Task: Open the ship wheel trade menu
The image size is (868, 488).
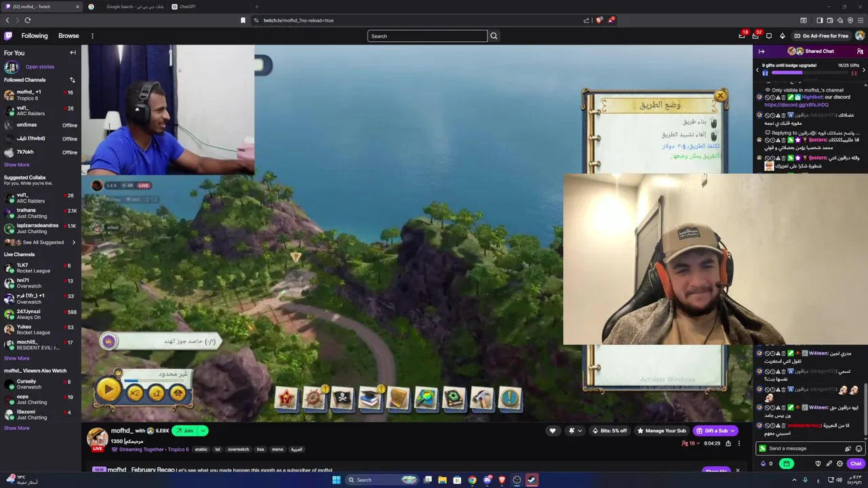Action: (314, 399)
